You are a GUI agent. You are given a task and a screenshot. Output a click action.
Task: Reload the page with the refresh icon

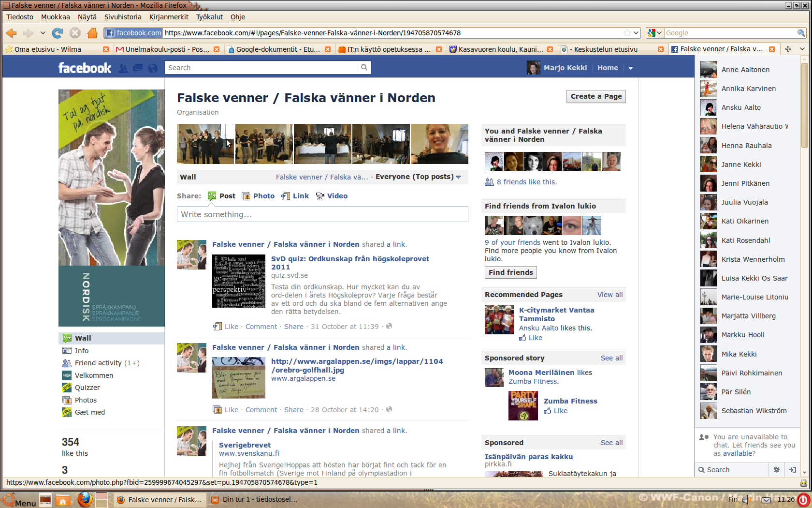tap(58, 33)
